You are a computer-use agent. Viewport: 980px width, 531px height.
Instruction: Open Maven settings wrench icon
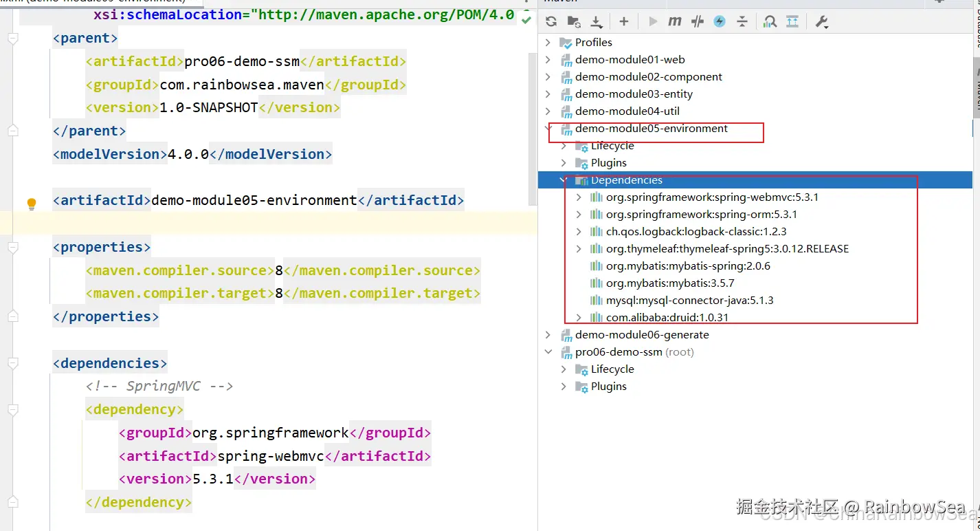(x=821, y=21)
